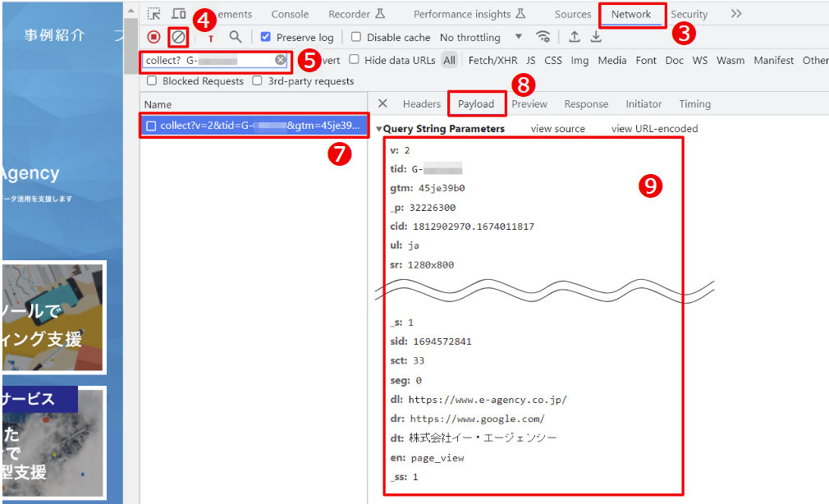Open the Timing tab
The image size is (829, 504).
694,103
